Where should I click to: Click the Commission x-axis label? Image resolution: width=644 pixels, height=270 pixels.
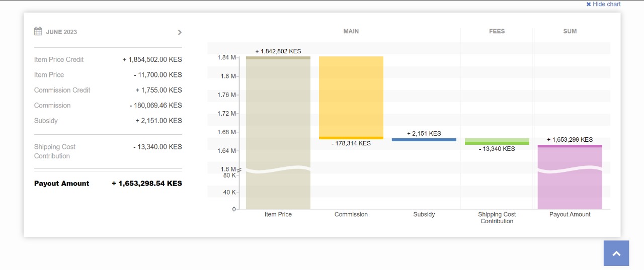coord(351,214)
